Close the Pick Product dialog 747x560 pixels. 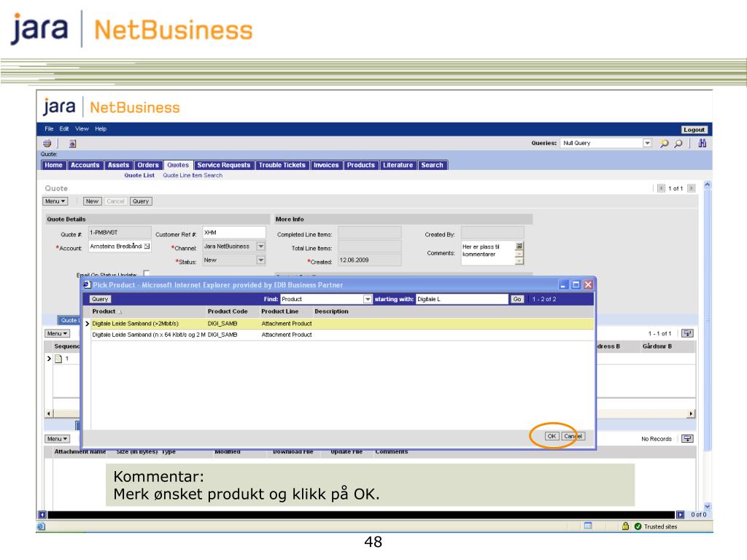[x=589, y=285]
